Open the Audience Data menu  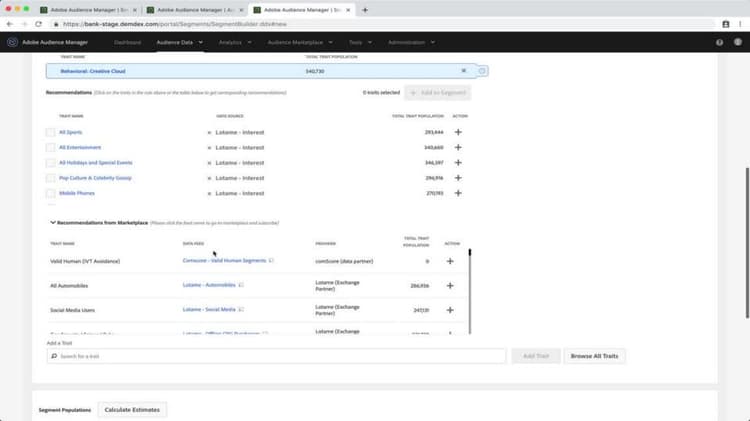click(179, 42)
